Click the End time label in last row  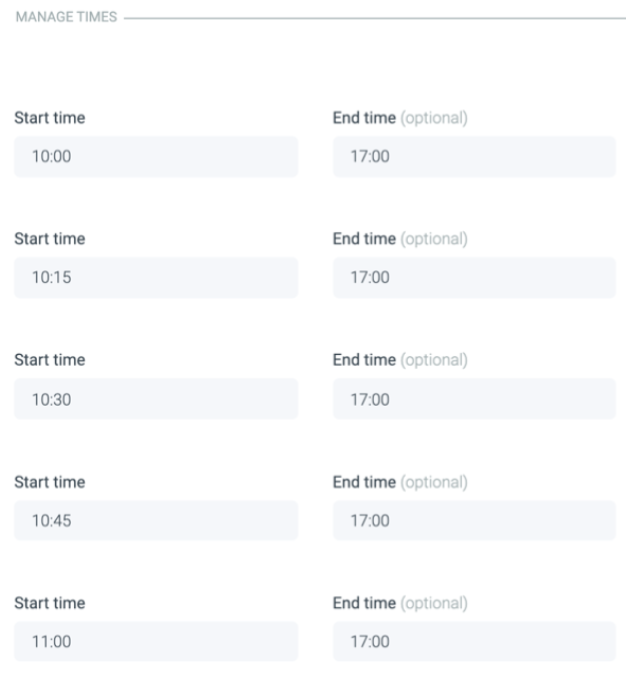pos(364,603)
